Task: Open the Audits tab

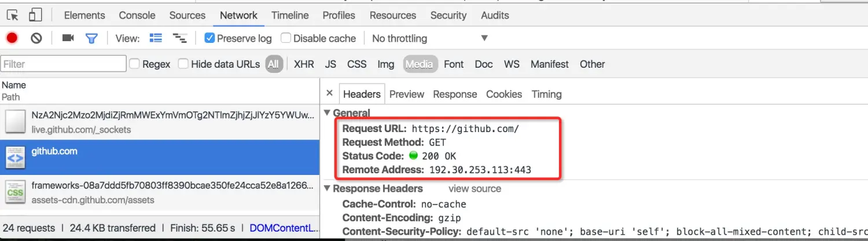Action: pos(495,15)
